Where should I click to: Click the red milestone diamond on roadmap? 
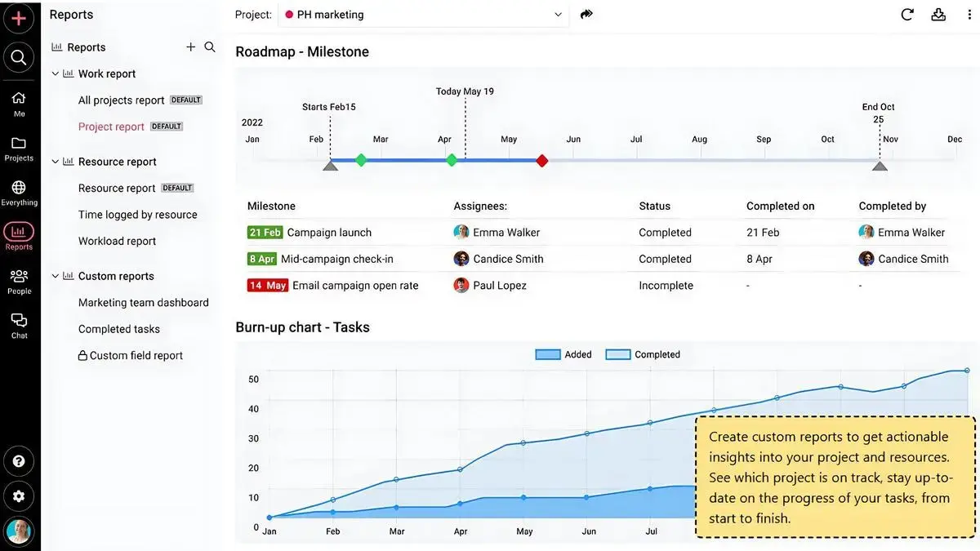541,161
